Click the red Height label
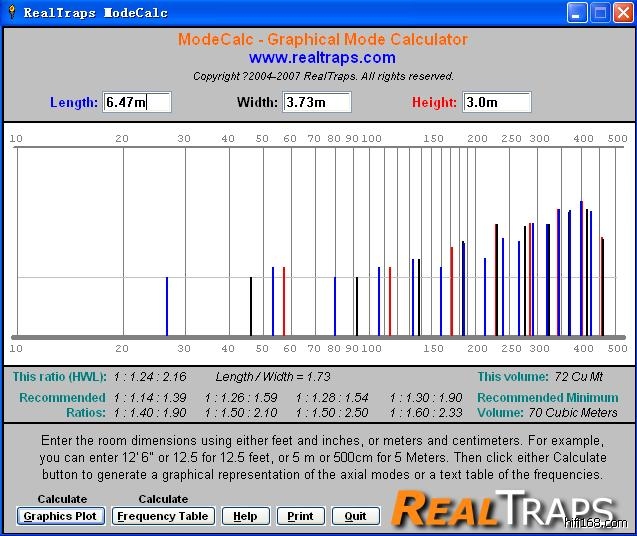The width and height of the screenshot is (637, 536). pos(434,102)
